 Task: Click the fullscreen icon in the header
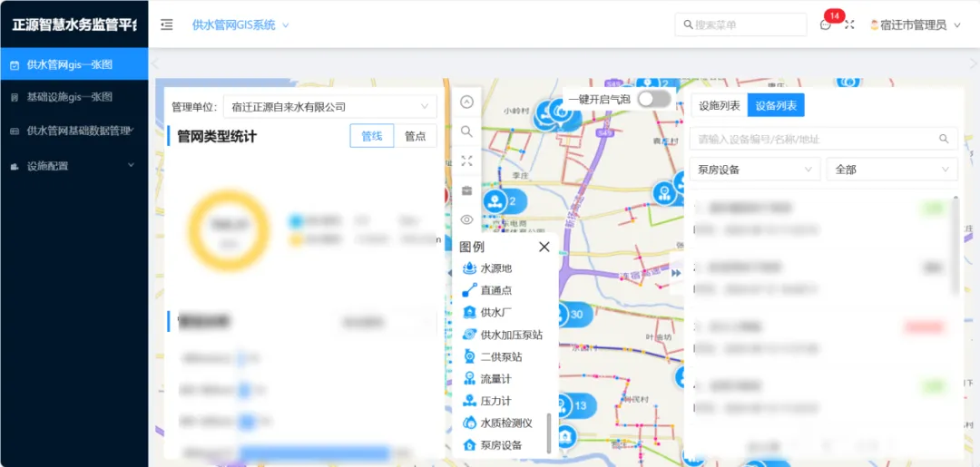point(849,25)
